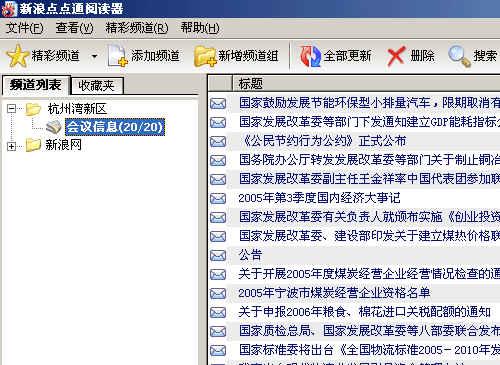Click the 添加频道 page icon

118,56
